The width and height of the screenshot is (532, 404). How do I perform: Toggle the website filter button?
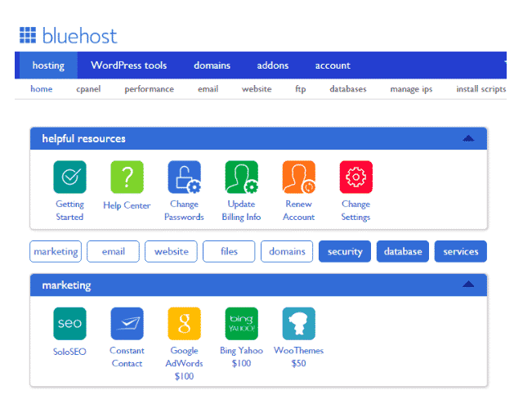pos(172,252)
